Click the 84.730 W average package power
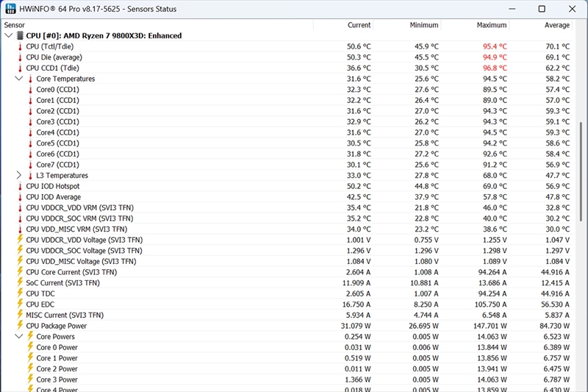Image resolution: width=588 pixels, height=392 pixels. point(554,326)
